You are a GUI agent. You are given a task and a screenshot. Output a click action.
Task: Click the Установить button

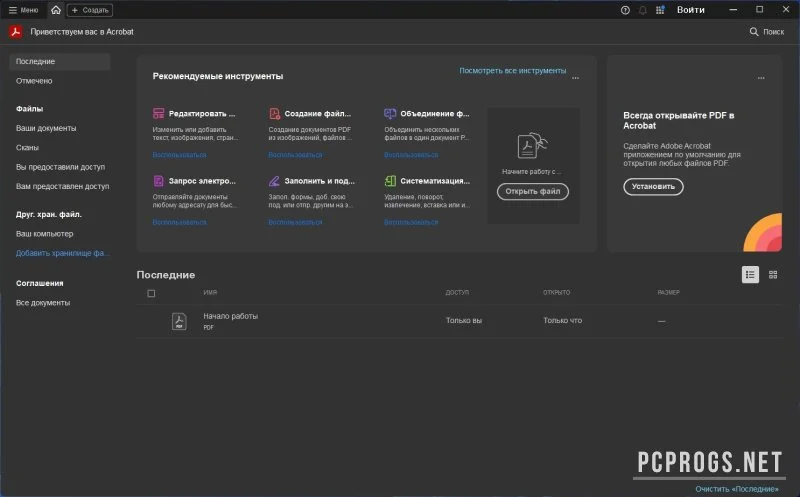coord(653,186)
